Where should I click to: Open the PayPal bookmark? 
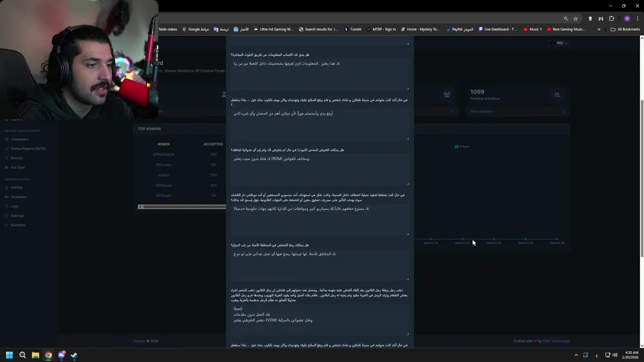(x=459, y=29)
